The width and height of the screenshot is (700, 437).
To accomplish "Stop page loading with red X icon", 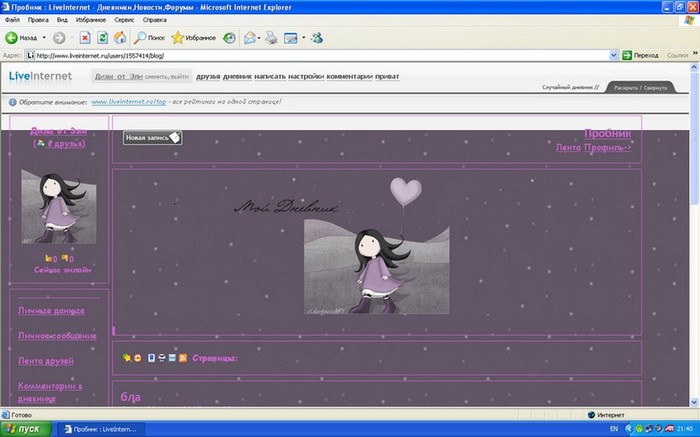I will (x=85, y=38).
